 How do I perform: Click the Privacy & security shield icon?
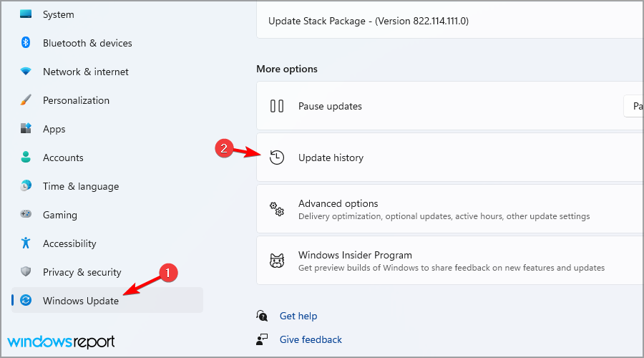point(26,272)
